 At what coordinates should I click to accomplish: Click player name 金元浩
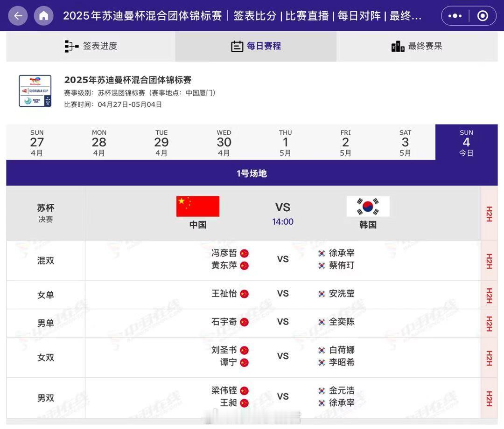click(342, 390)
